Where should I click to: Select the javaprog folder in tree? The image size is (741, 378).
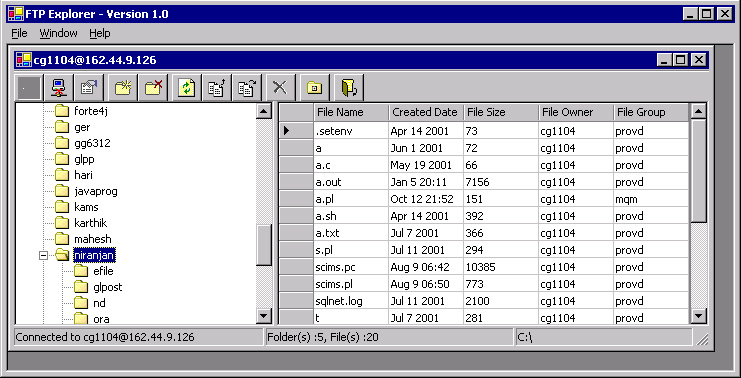click(x=95, y=191)
